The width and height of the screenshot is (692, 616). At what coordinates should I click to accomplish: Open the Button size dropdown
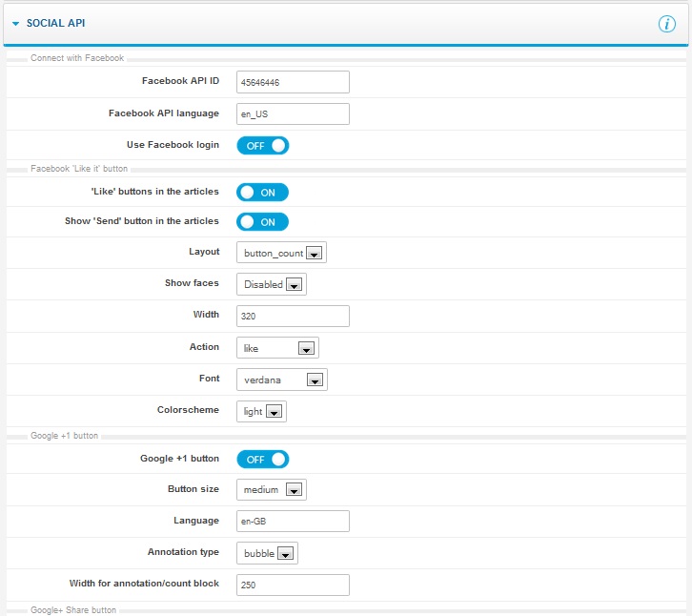[x=272, y=490]
